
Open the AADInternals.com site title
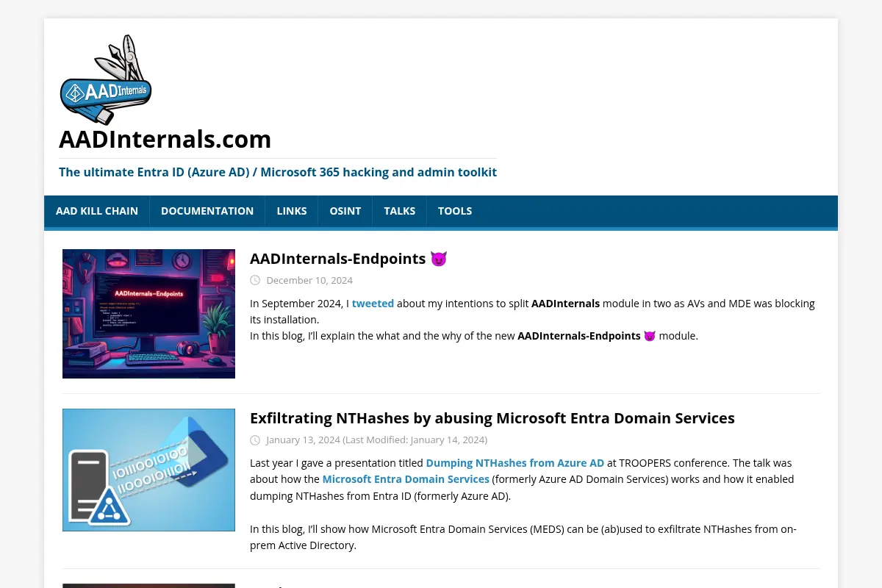coord(165,139)
